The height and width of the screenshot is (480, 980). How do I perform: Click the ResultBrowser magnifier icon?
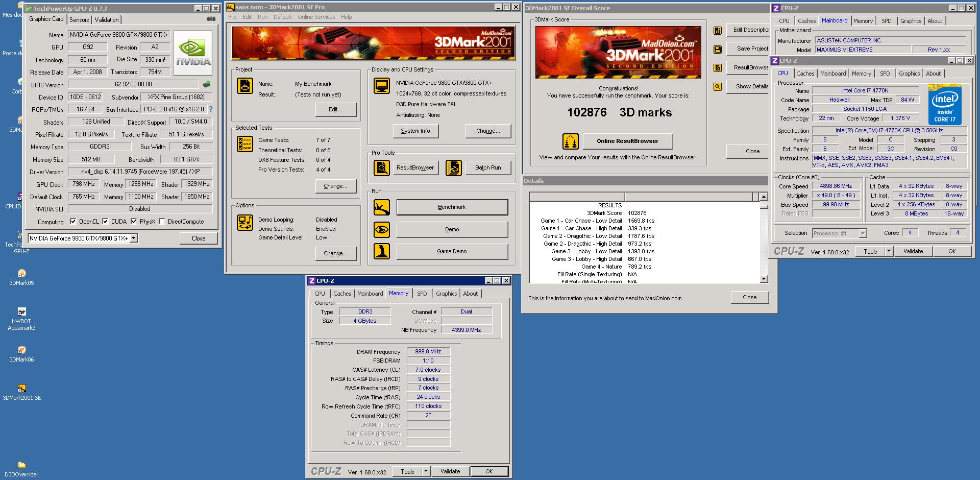click(x=382, y=167)
